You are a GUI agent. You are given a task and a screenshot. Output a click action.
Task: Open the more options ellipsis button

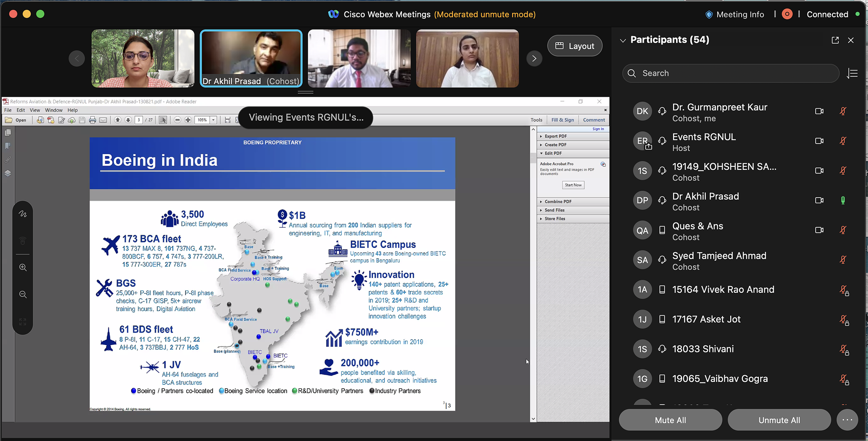pyautogui.click(x=847, y=420)
